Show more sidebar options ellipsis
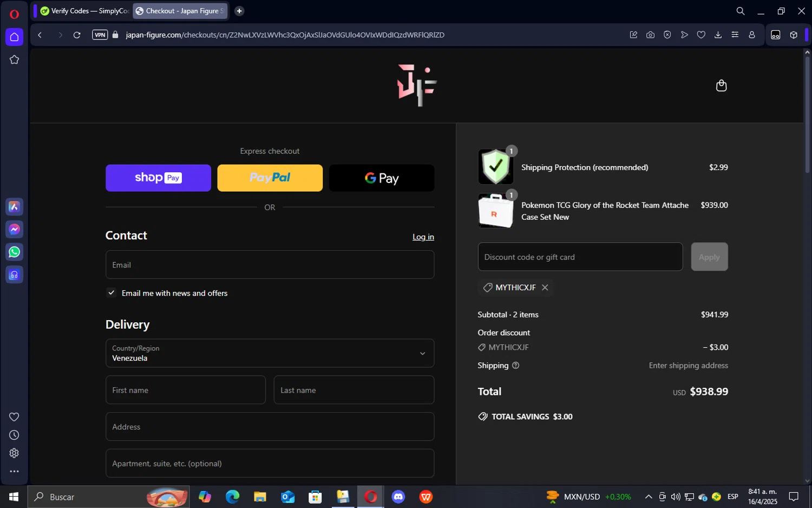The width and height of the screenshot is (812, 508). (x=15, y=471)
